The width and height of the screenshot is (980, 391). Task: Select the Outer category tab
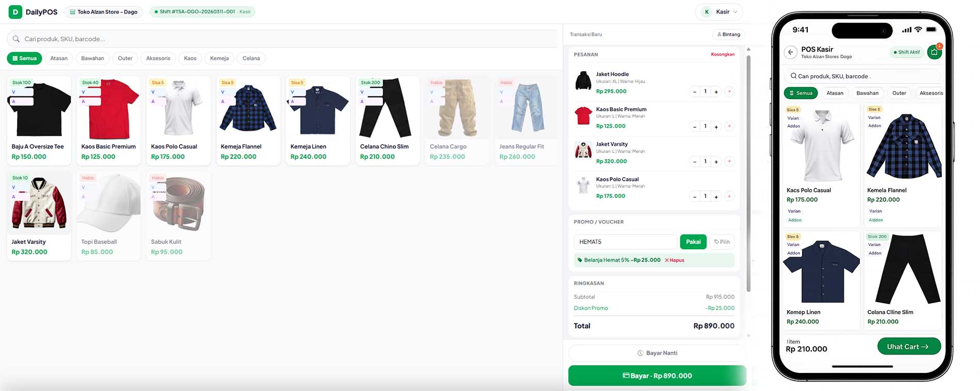(x=125, y=58)
